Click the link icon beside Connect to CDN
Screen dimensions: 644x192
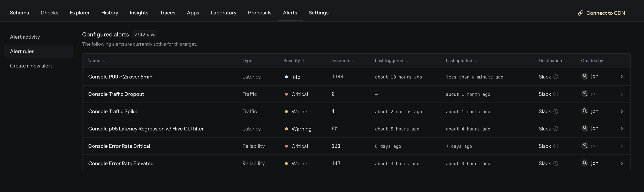(580, 13)
